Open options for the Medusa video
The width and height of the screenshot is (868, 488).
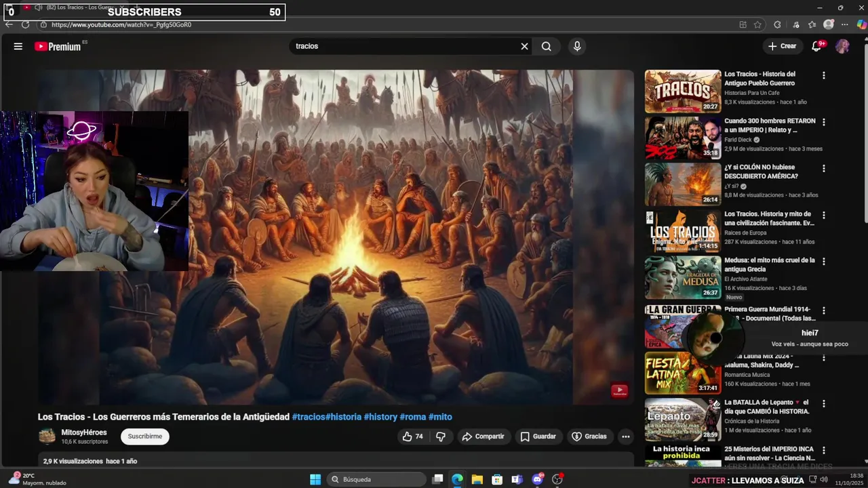tap(824, 261)
